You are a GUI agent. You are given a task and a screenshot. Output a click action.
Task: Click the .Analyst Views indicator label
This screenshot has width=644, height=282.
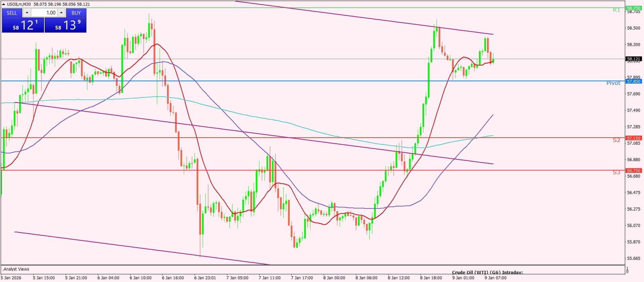[16, 269]
